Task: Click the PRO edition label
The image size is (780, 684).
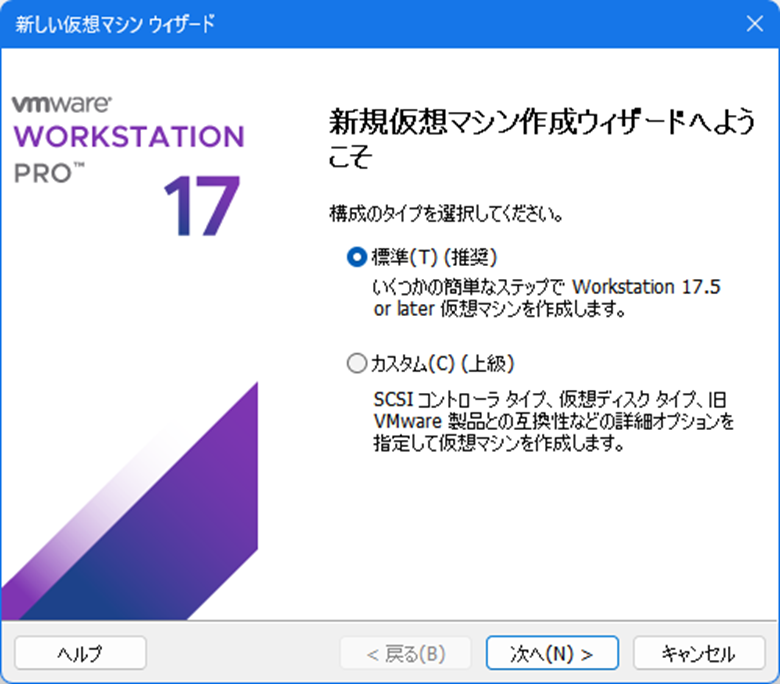Action: pyautogui.click(x=43, y=172)
